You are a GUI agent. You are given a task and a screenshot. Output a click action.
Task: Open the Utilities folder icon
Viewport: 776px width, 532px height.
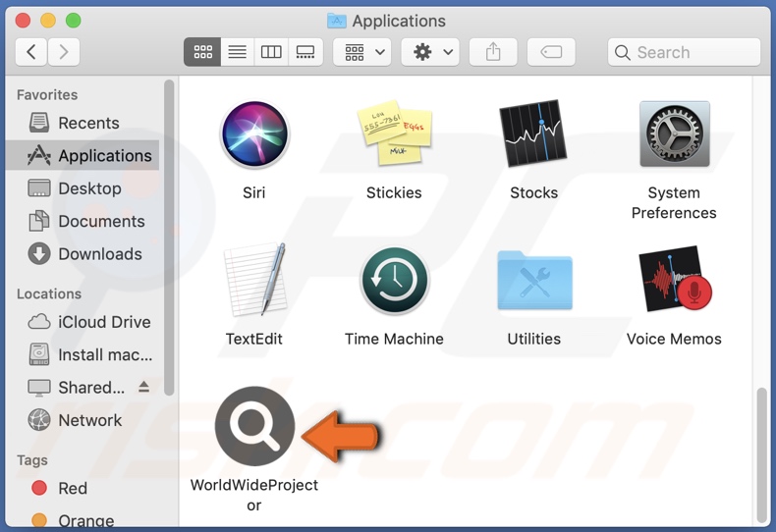click(534, 281)
